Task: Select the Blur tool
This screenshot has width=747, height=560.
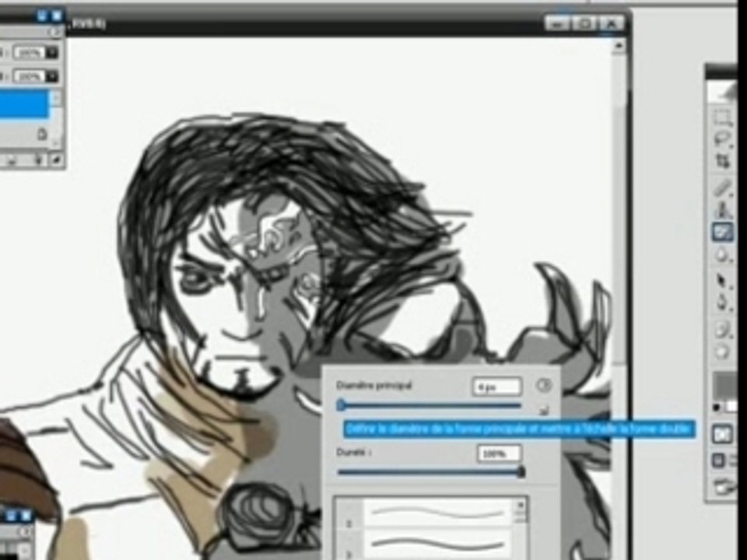Action: pyautogui.click(x=723, y=256)
